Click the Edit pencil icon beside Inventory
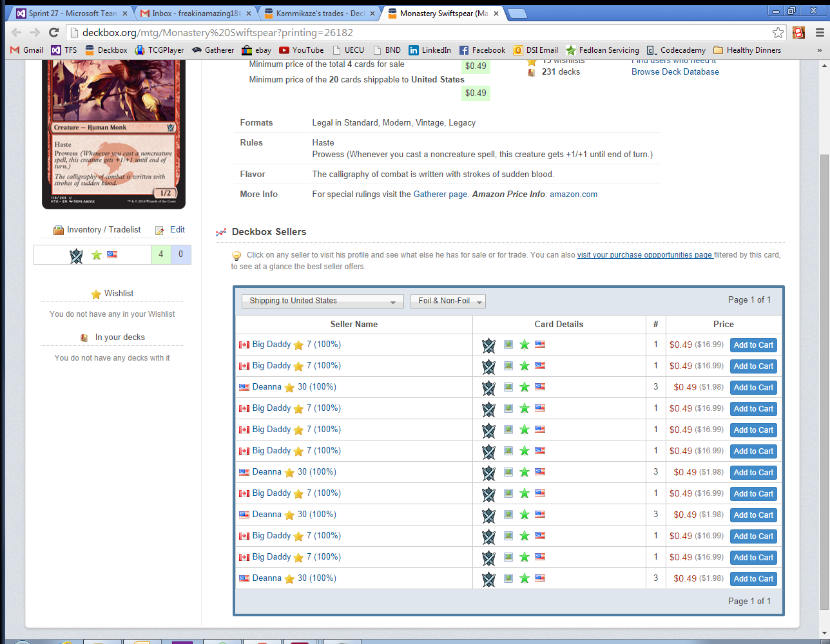 point(160,230)
